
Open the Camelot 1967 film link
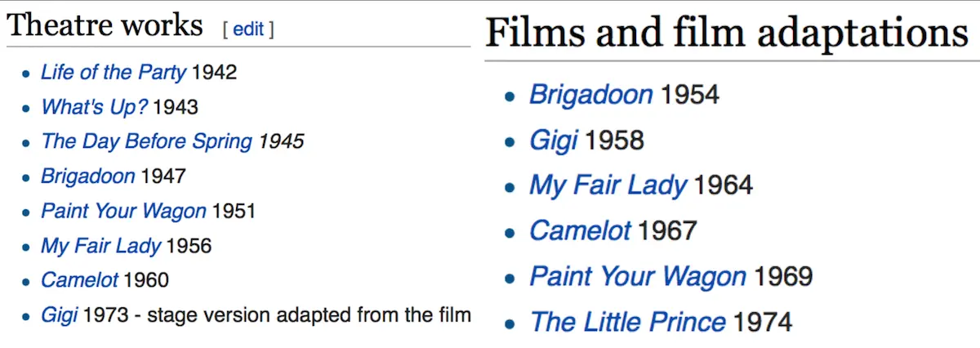coord(579,231)
